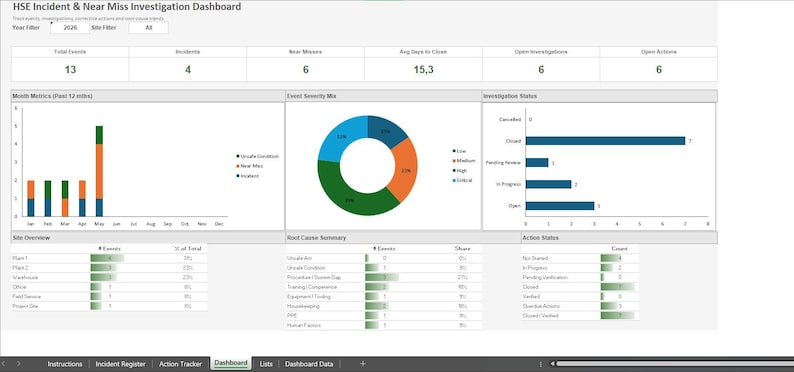
Task: Select the Human Factors root cause row
Action: 384,325
